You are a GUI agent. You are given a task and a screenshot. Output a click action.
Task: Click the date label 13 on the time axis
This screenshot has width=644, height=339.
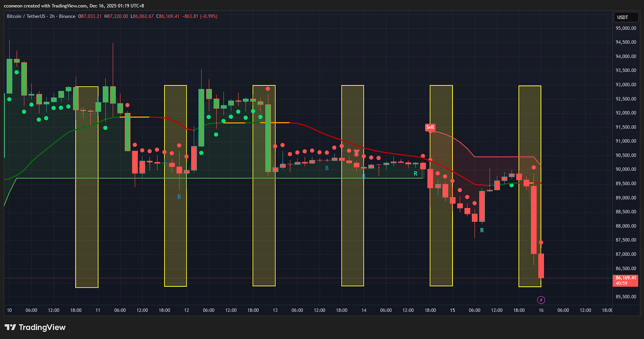(275, 311)
